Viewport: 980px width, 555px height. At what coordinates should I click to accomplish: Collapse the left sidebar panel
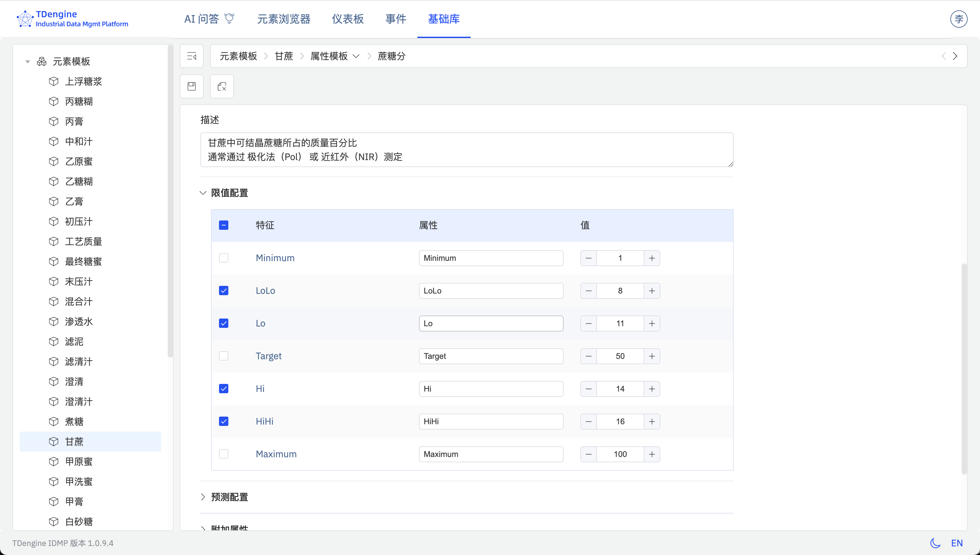192,56
